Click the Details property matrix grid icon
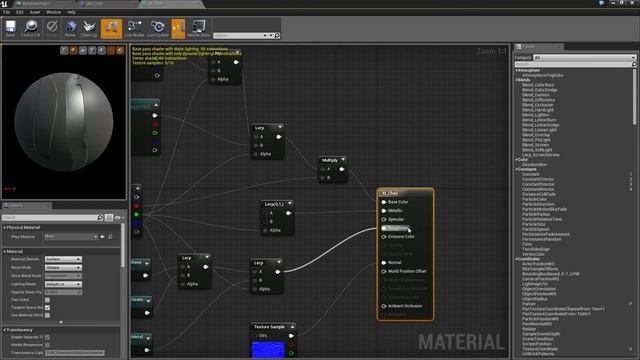This screenshot has height=360, width=640. tap(109, 218)
